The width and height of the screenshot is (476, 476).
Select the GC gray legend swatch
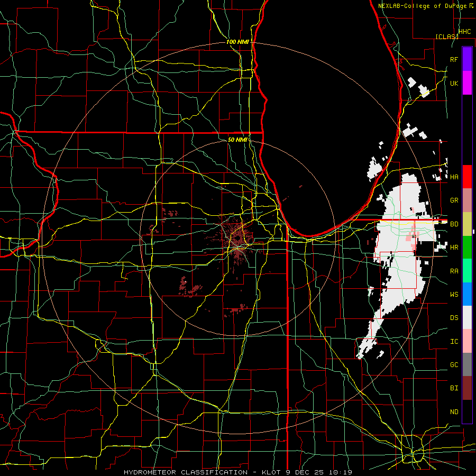pyautogui.click(x=467, y=364)
